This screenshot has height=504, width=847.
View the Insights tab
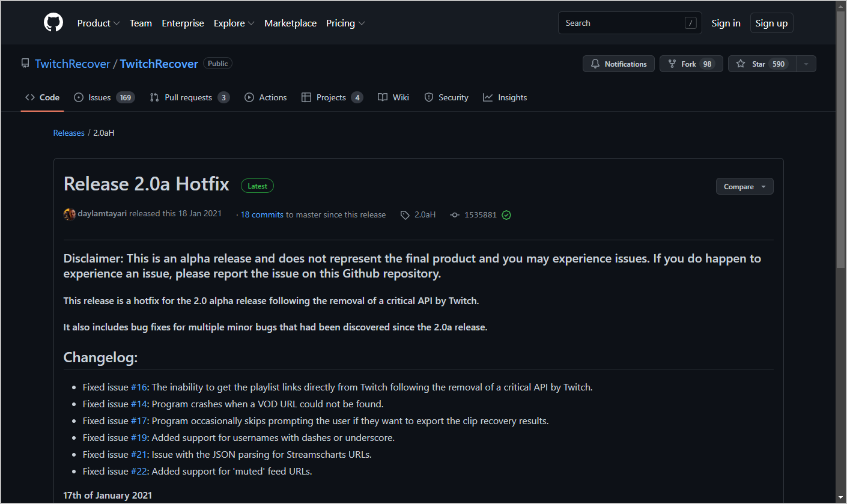[x=505, y=97]
